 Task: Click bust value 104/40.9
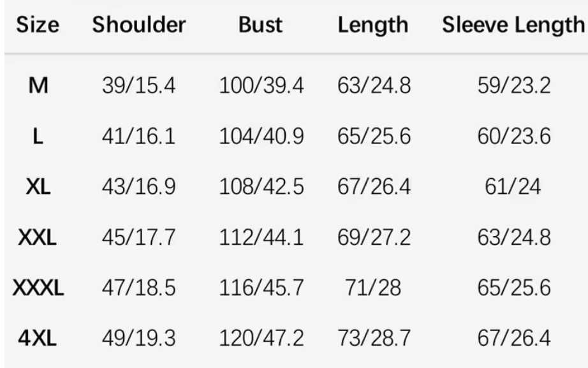(x=261, y=136)
